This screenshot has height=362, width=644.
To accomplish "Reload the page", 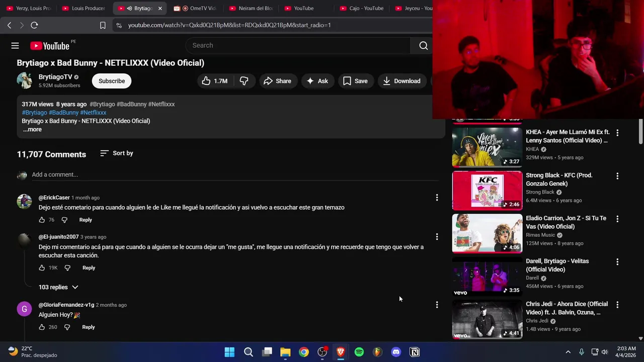I will click(x=34, y=25).
